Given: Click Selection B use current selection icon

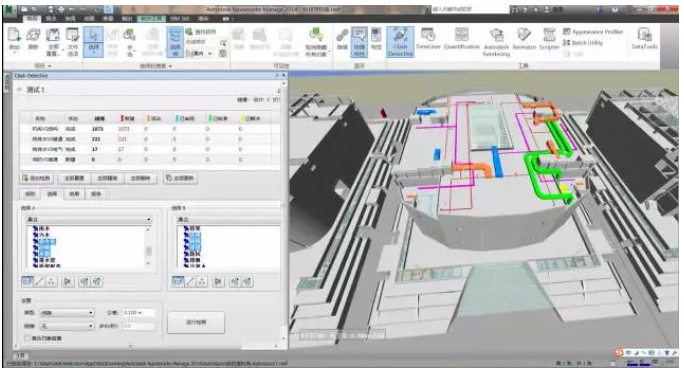Looking at the screenshot, I should pos(235,281).
